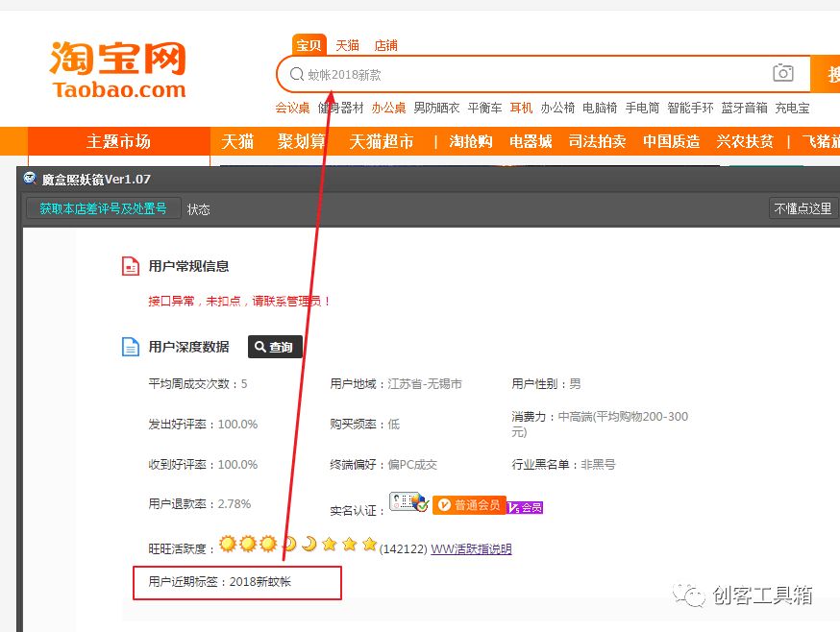840x632 pixels.
Task: Click the 用户深度数据 document icon
Action: click(131, 347)
